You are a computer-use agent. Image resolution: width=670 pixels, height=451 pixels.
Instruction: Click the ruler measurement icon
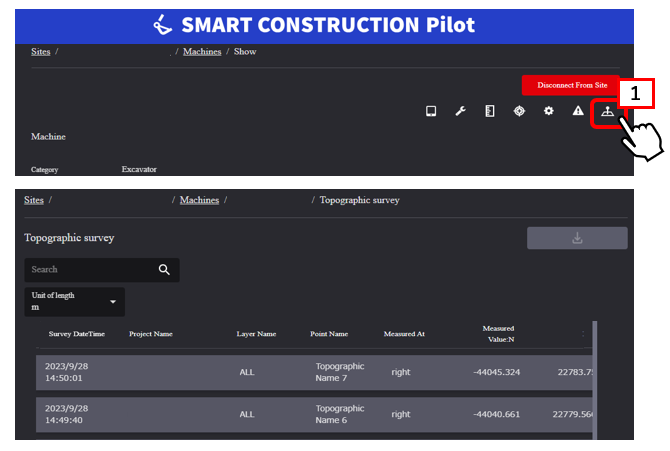click(490, 111)
